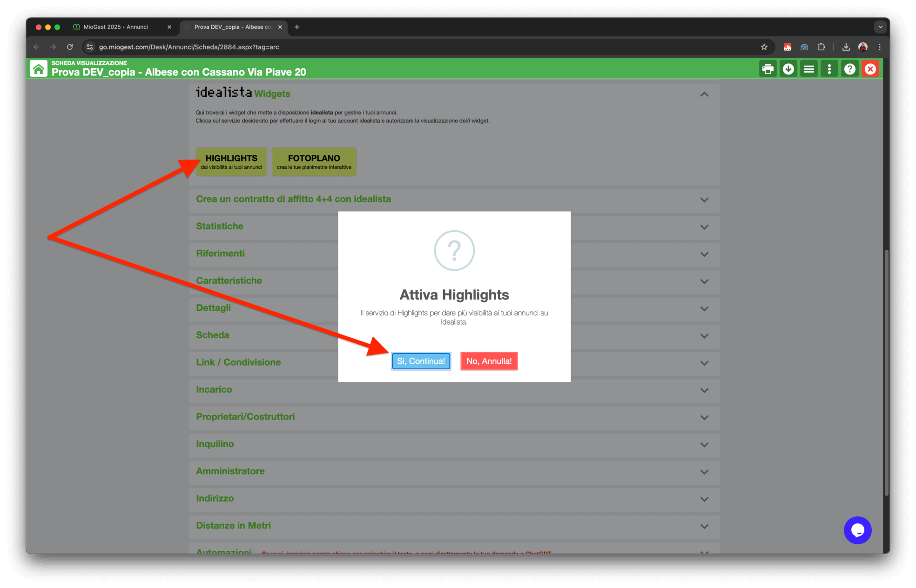This screenshot has width=916, height=588.
Task: Click the HIGHLIGHTS widget button
Action: pos(231,161)
